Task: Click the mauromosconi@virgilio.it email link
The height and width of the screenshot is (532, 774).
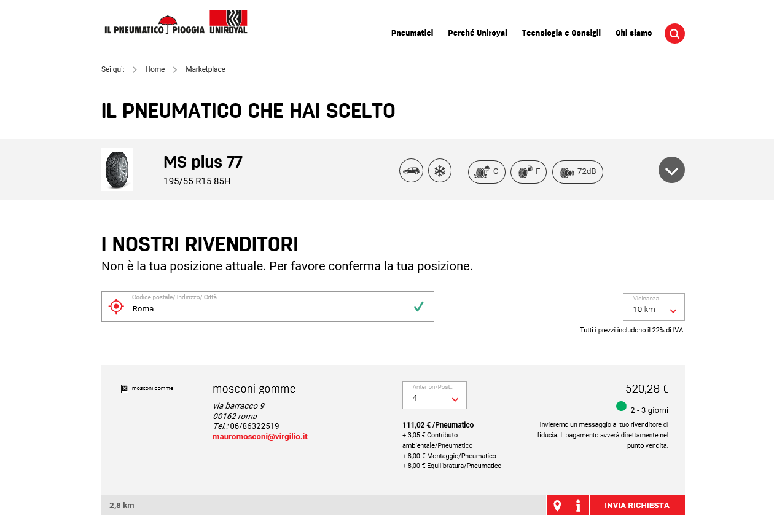Action: click(x=260, y=437)
